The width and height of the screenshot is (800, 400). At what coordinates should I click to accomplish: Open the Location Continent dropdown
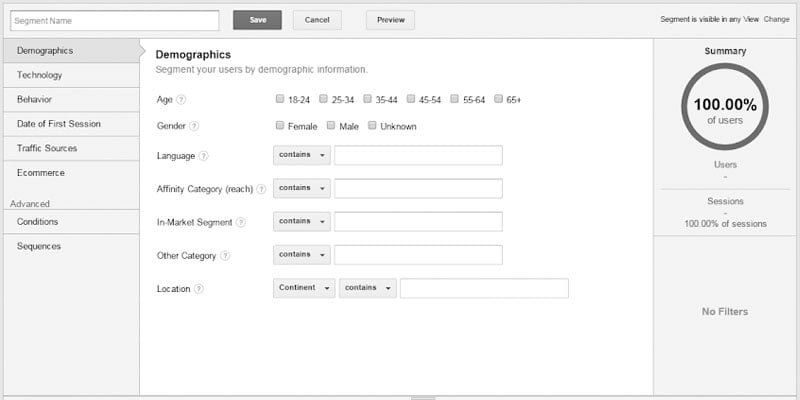click(304, 288)
